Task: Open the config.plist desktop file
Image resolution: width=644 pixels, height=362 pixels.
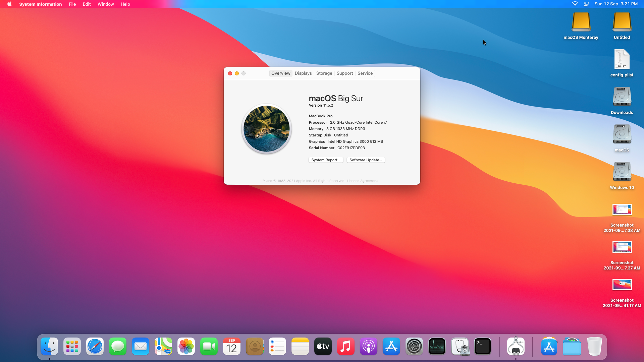Action: tap(622, 60)
